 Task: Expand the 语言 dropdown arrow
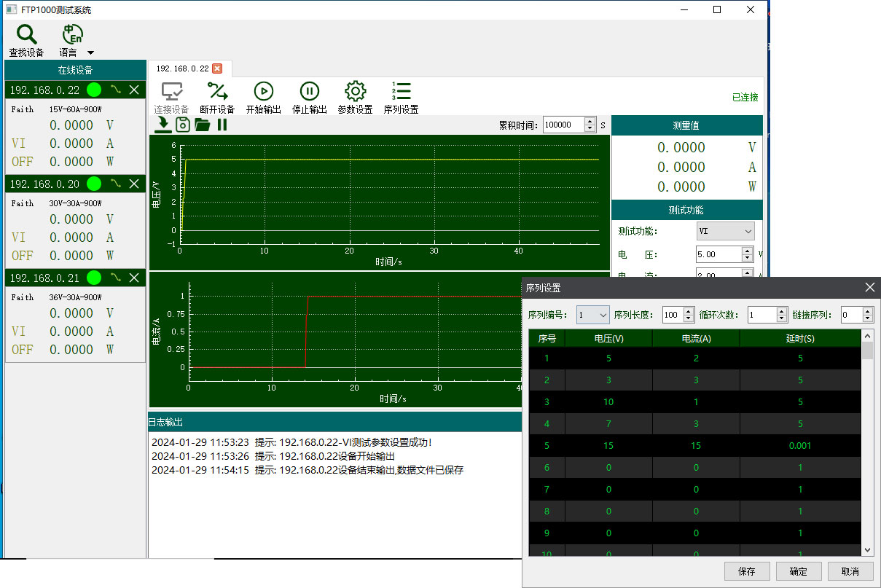tap(90, 52)
